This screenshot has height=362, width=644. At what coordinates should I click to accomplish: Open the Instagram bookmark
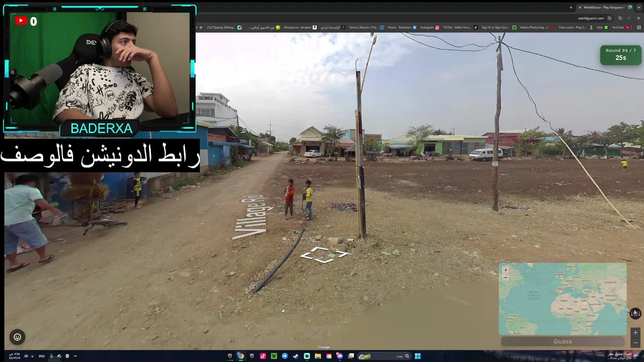coord(430,28)
